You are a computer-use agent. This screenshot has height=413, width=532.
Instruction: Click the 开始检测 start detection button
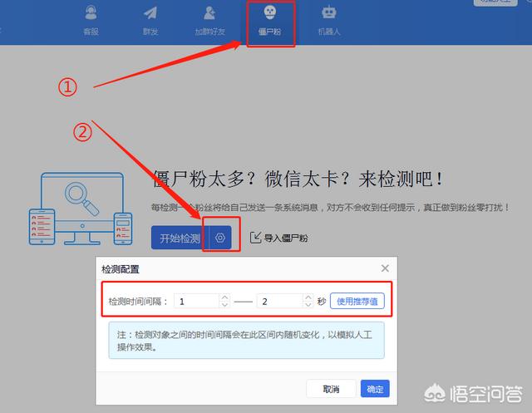[180, 238]
